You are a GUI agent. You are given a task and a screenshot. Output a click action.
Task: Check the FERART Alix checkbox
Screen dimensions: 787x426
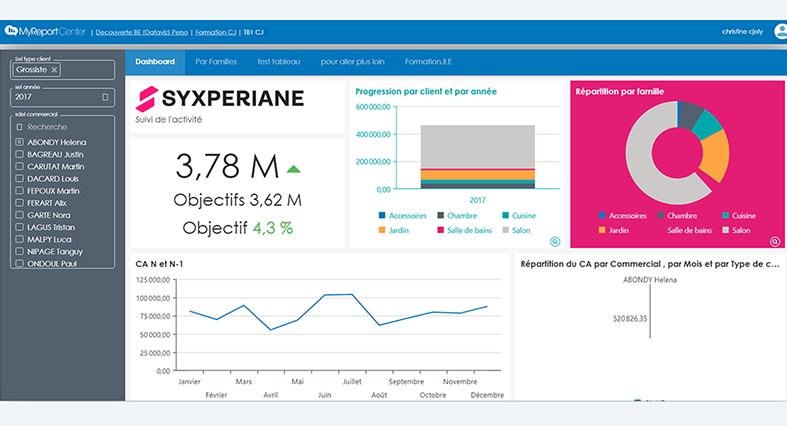[x=19, y=203]
